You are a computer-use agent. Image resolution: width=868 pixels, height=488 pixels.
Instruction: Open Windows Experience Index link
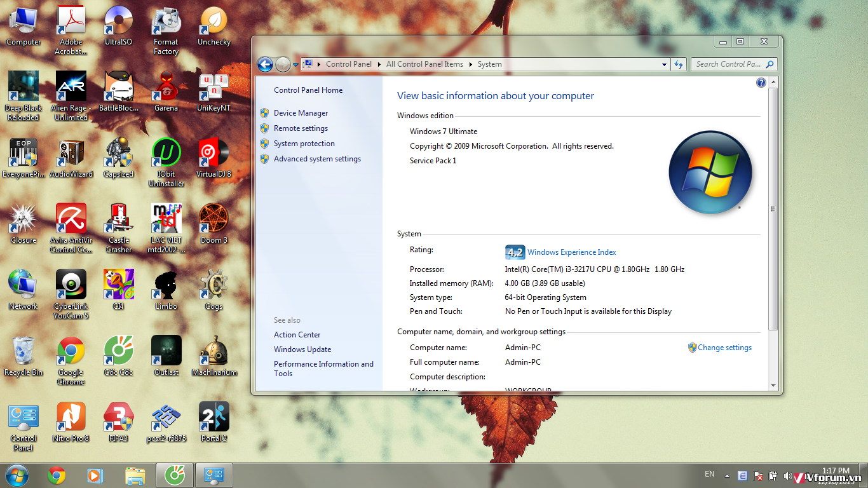tap(571, 252)
